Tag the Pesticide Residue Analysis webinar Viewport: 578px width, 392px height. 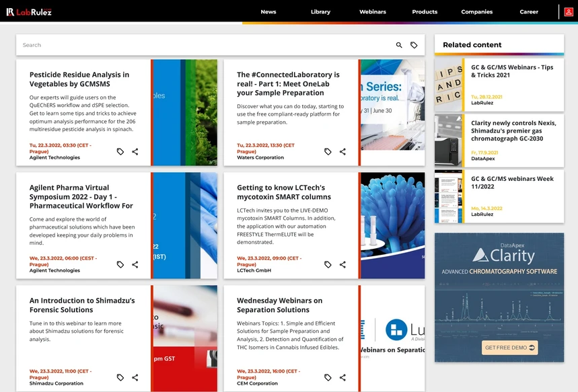coord(120,151)
